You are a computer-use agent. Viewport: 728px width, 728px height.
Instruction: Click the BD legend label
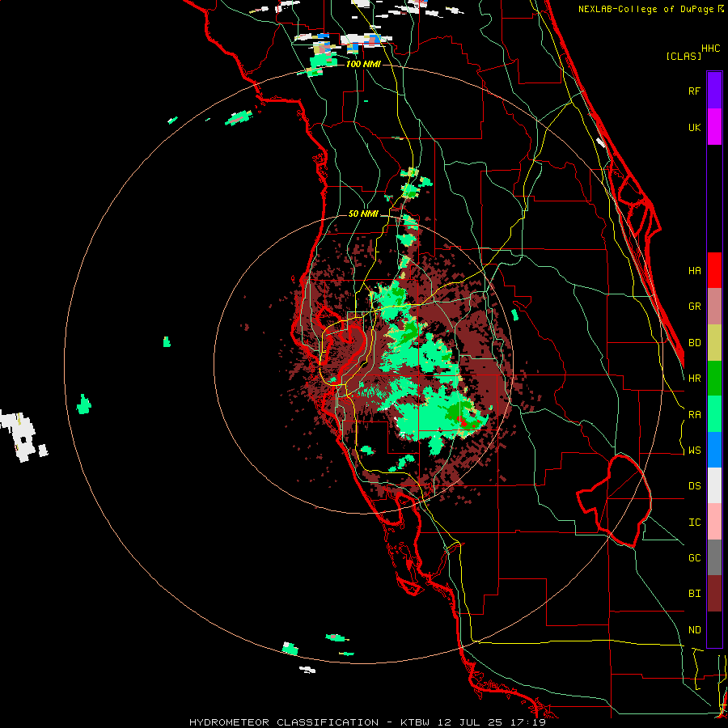tap(694, 343)
